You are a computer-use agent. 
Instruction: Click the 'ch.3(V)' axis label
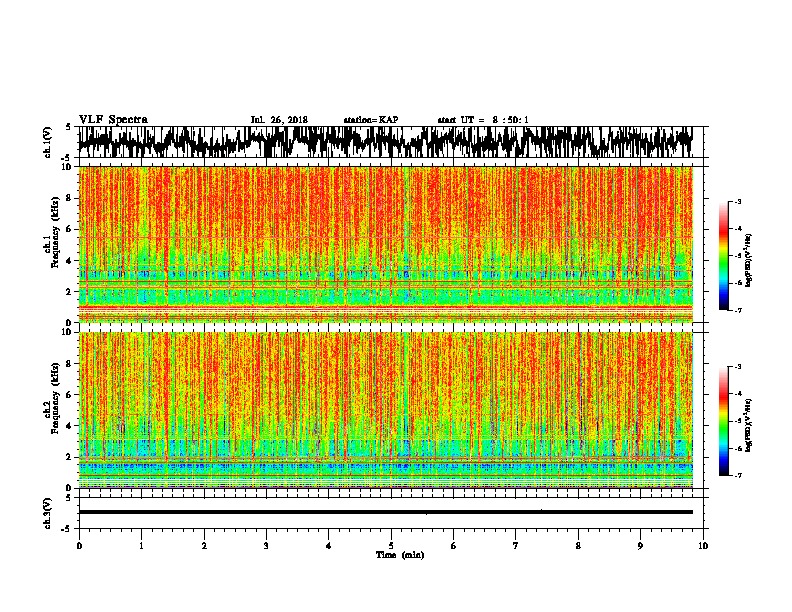pyautogui.click(x=47, y=513)
